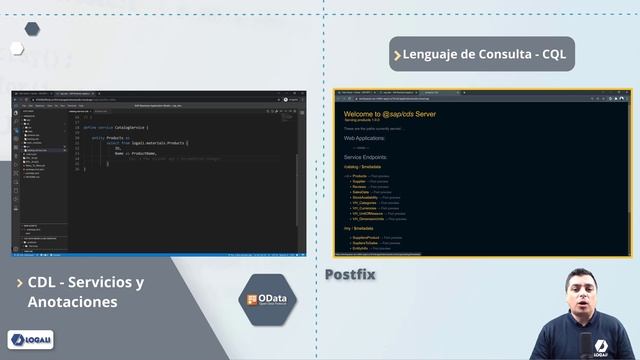The image size is (640, 360).
Task: Open $metadata link of the /my service
Action: click(x=364, y=228)
